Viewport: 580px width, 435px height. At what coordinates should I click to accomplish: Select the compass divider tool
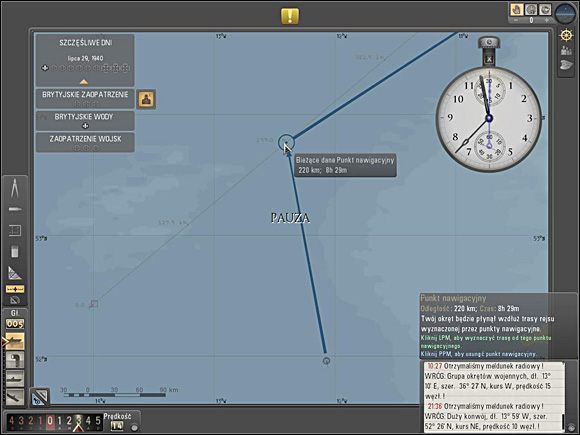click(x=14, y=189)
